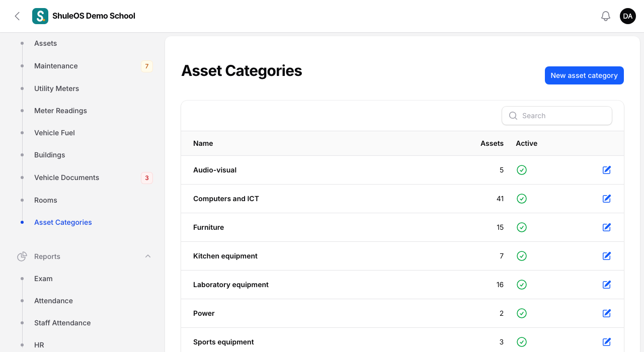Click the Assets column header
644x352 pixels.
pyautogui.click(x=492, y=143)
